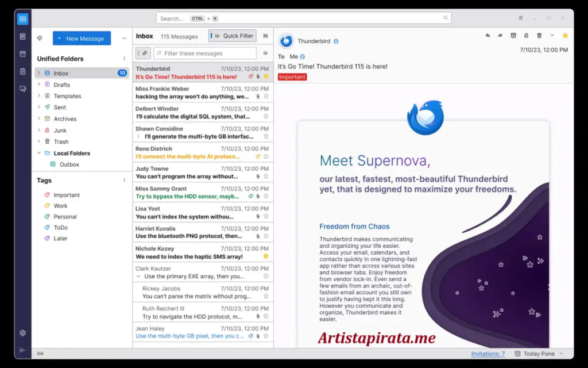This screenshot has height=368, width=588.
Task: Expand the Drafts folder
Action: tap(39, 85)
